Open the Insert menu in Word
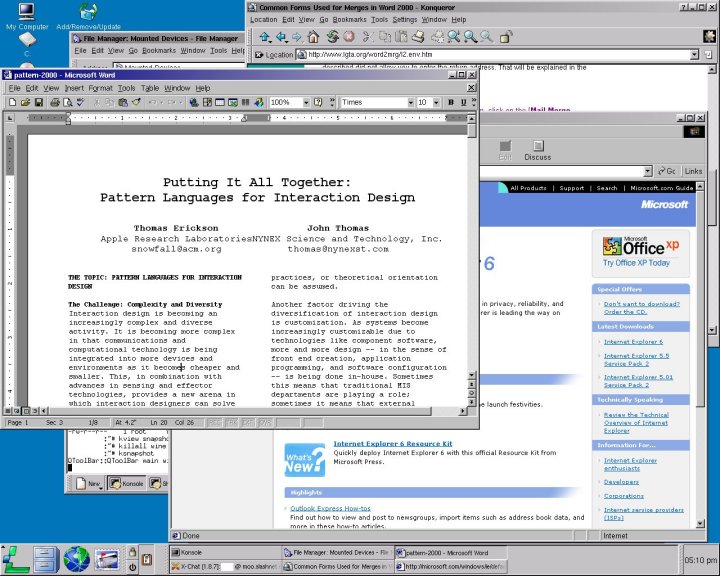Viewport: 720px width, 576px height. (x=74, y=88)
